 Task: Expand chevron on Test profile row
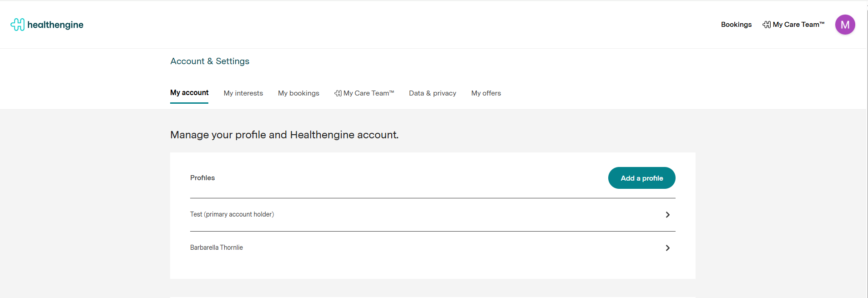pyautogui.click(x=667, y=215)
